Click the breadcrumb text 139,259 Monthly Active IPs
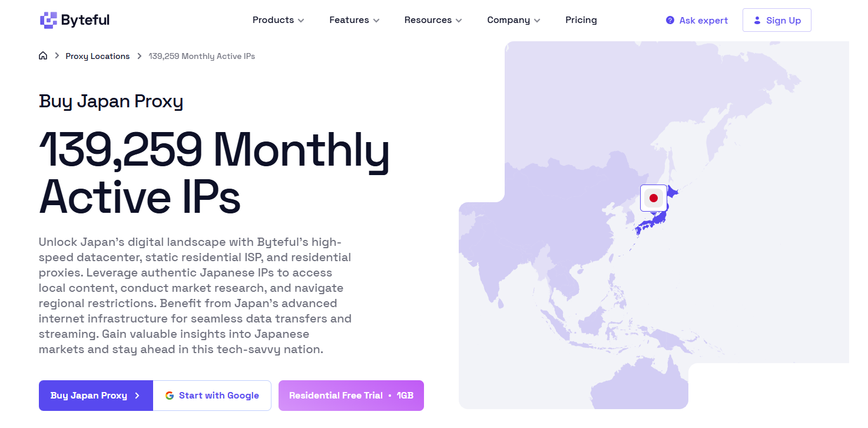Image resolution: width=868 pixels, height=428 pixels. pos(202,56)
